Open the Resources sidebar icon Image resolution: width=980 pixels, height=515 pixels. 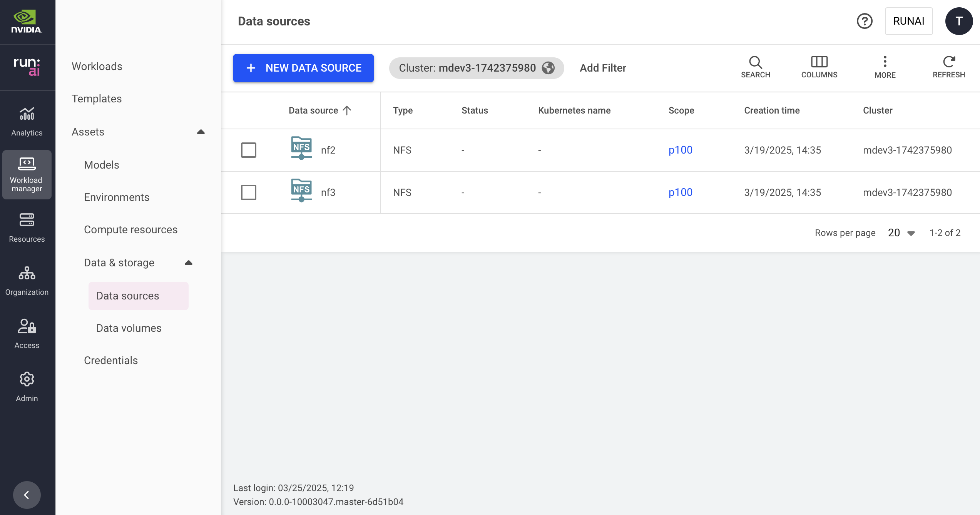[x=27, y=220]
